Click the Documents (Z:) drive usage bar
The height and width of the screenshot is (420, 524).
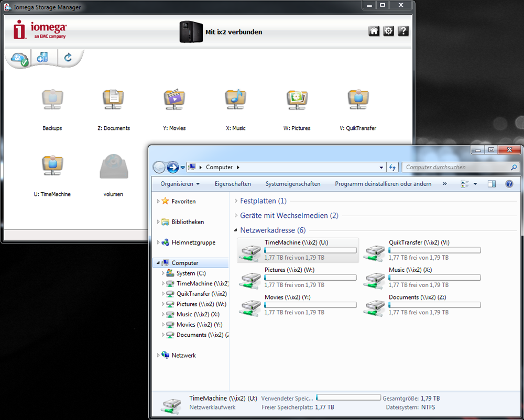tap(434, 305)
